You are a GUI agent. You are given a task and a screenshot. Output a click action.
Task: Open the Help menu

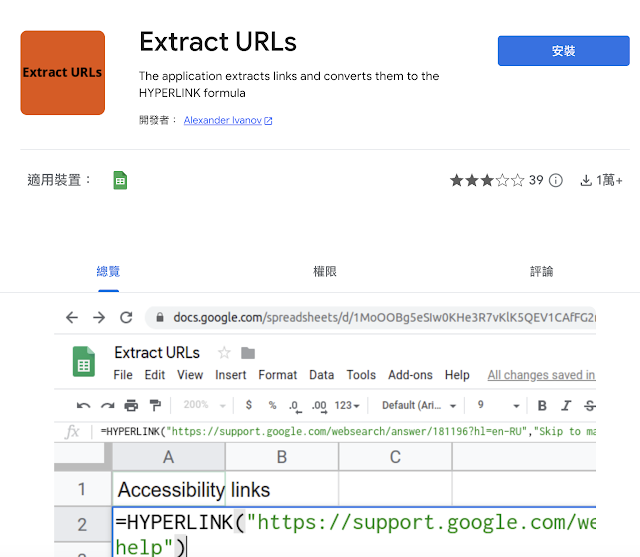click(457, 375)
